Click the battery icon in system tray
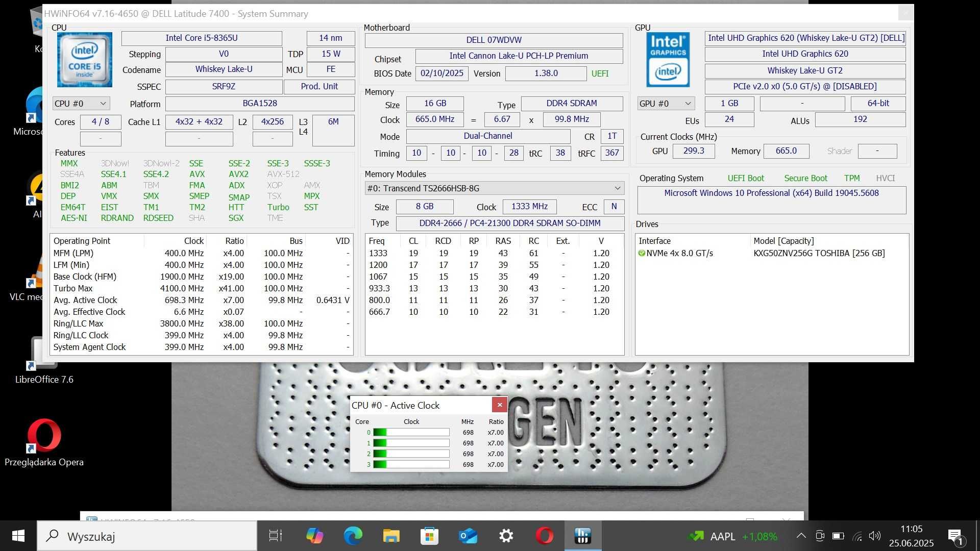 pos(838,536)
